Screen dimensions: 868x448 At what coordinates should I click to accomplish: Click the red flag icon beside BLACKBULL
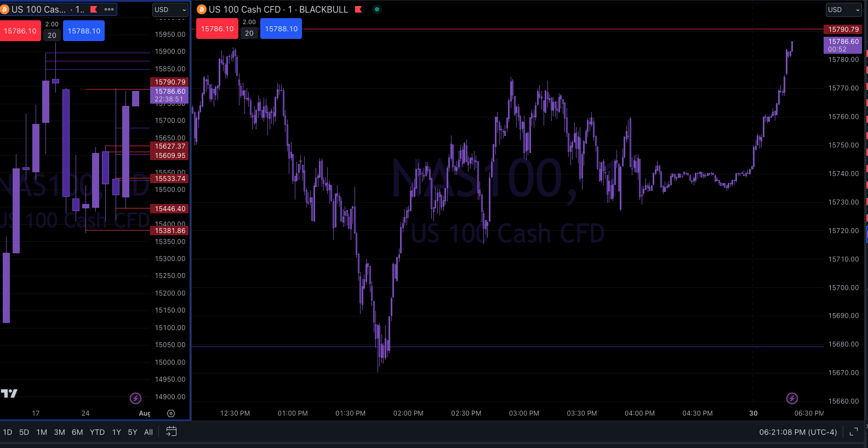coord(358,9)
